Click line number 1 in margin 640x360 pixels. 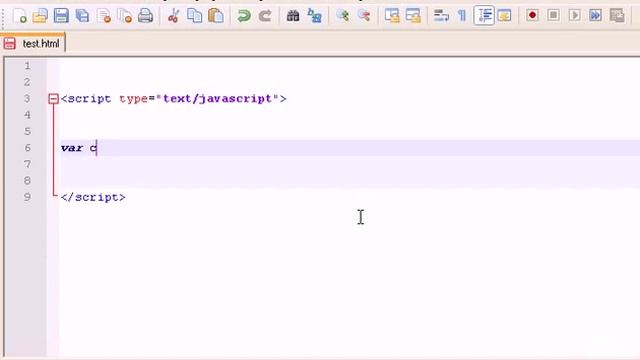click(27, 66)
